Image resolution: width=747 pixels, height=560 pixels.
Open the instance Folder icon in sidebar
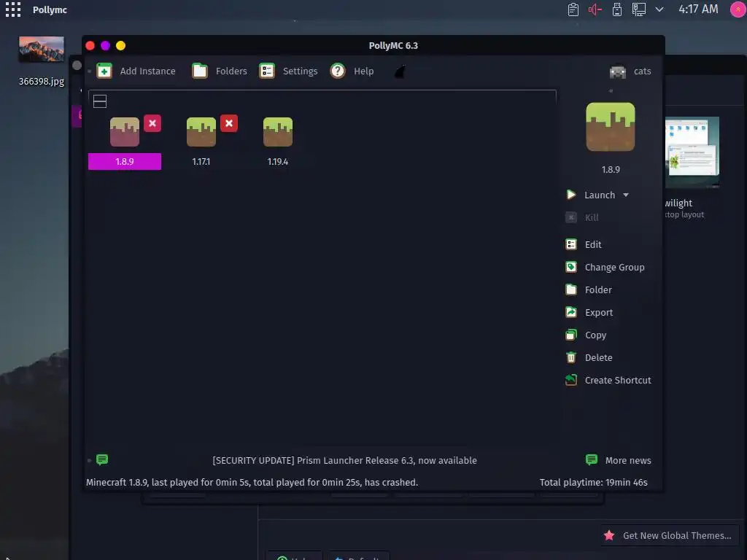pyautogui.click(x=570, y=289)
